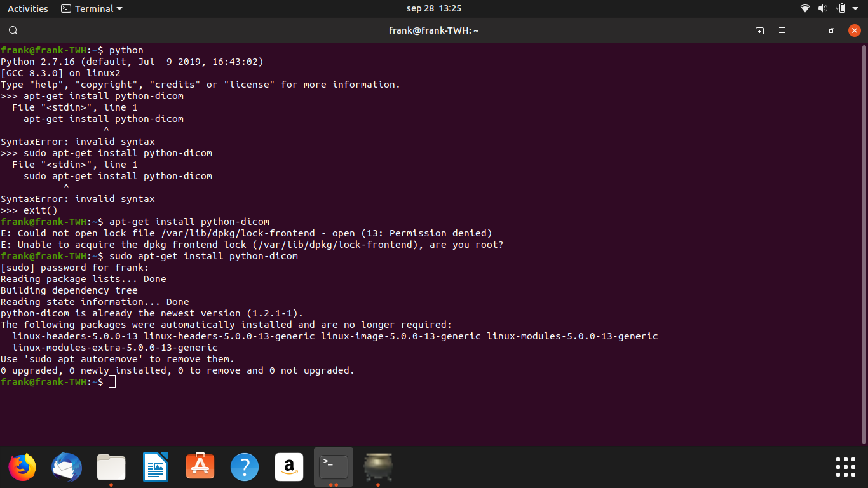Click the 'Type "help", "copyright"' info line
Screen dimensions: 868x488
point(200,85)
